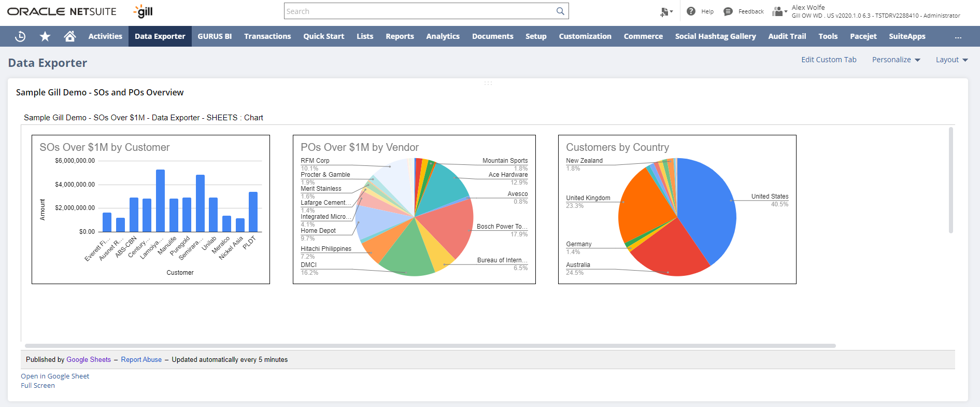
Task: Follow the Google Sheets link
Action: (89, 359)
